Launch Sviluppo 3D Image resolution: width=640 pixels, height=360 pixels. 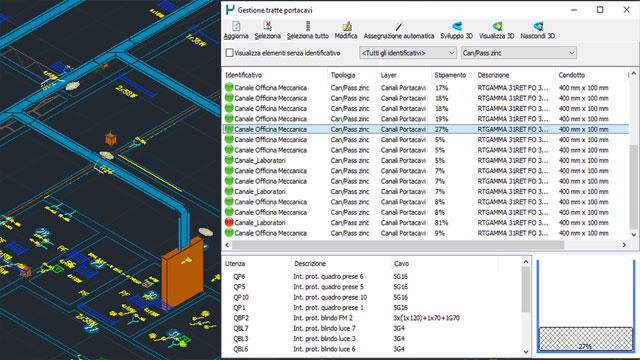point(457,27)
